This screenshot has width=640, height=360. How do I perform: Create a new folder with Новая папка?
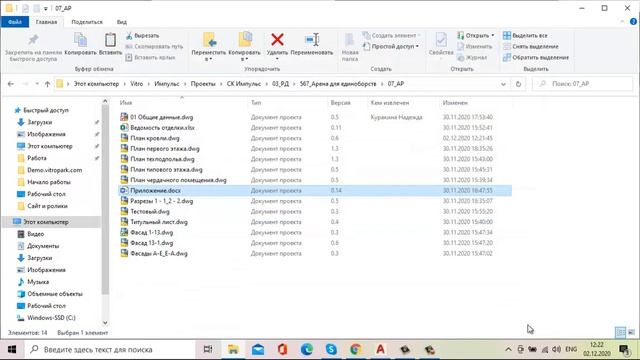350,47
